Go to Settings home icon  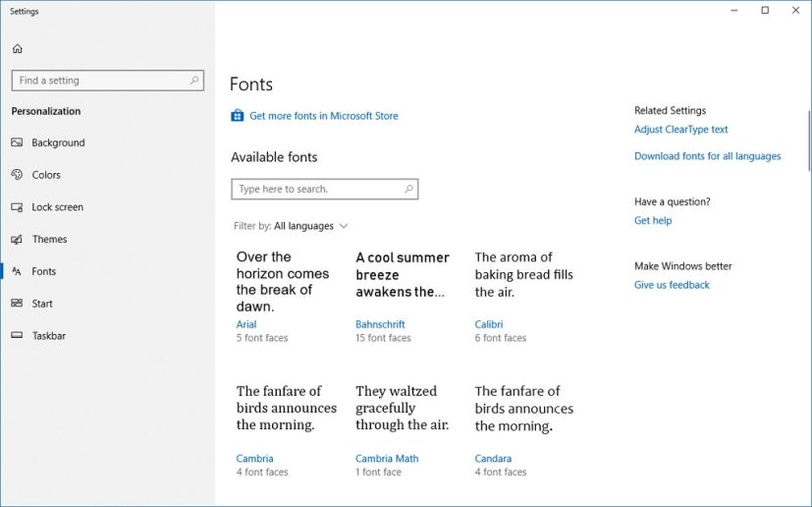point(17,49)
